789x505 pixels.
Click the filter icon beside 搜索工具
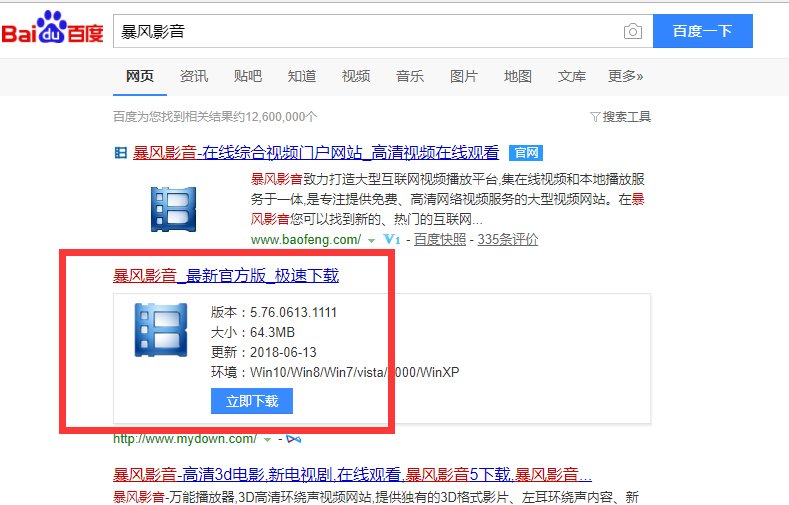pos(596,117)
